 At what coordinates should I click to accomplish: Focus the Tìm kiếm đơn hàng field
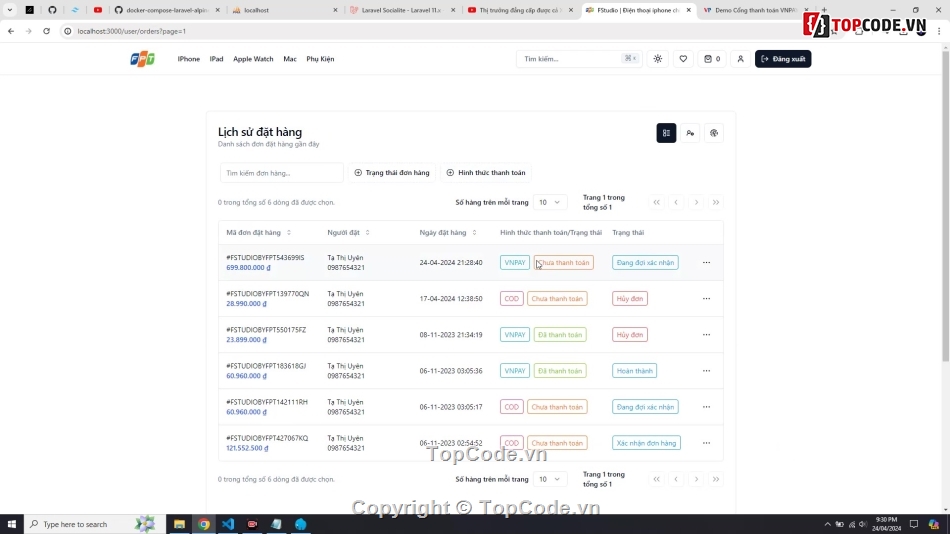(x=282, y=173)
